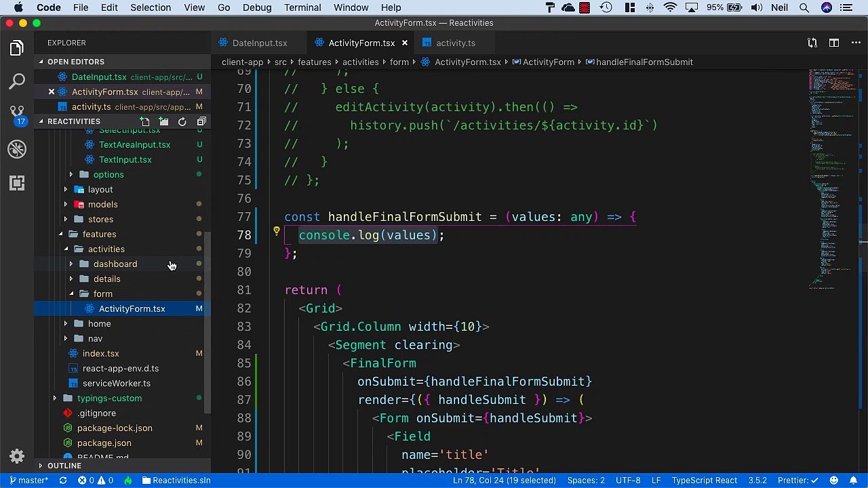
Task: Expand the OUTLINE section
Action: [64, 466]
